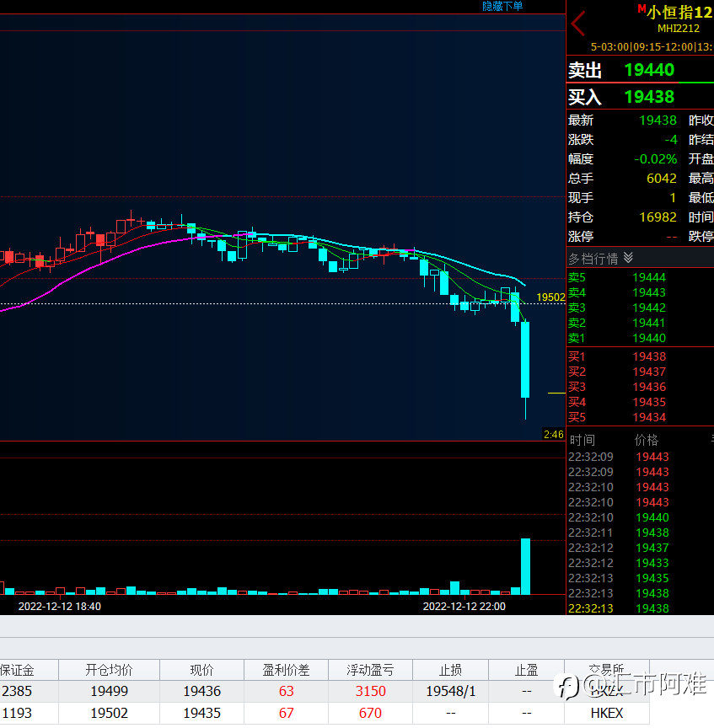Click the 卖出 19440 sell button

tap(640, 70)
